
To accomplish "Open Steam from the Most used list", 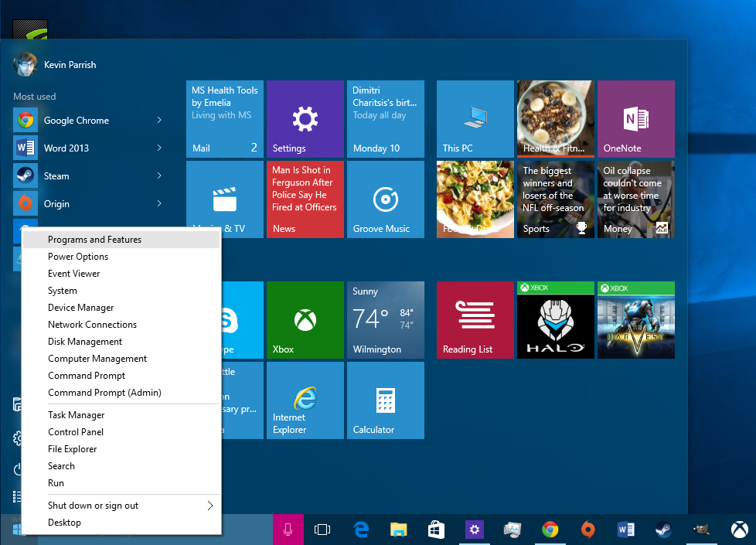I will [x=56, y=176].
